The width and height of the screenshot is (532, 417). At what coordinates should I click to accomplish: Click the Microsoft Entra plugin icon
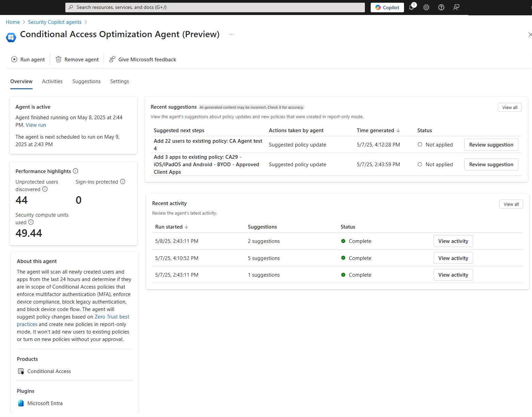(x=21, y=403)
